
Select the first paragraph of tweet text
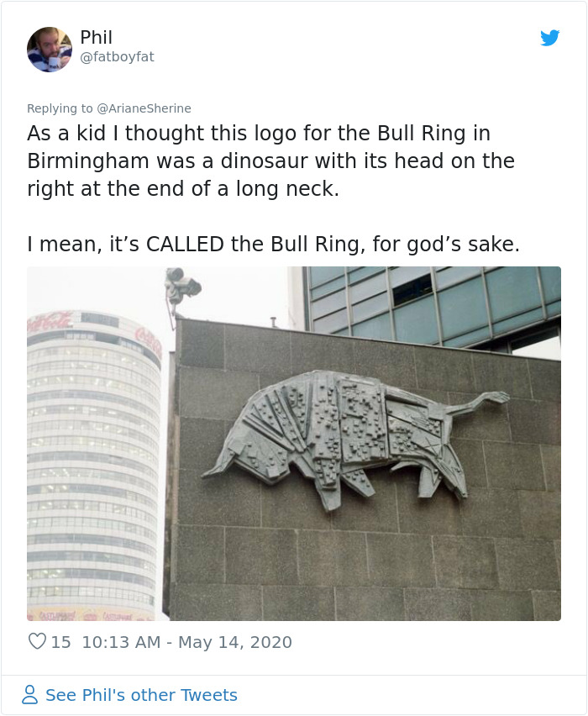269,161
